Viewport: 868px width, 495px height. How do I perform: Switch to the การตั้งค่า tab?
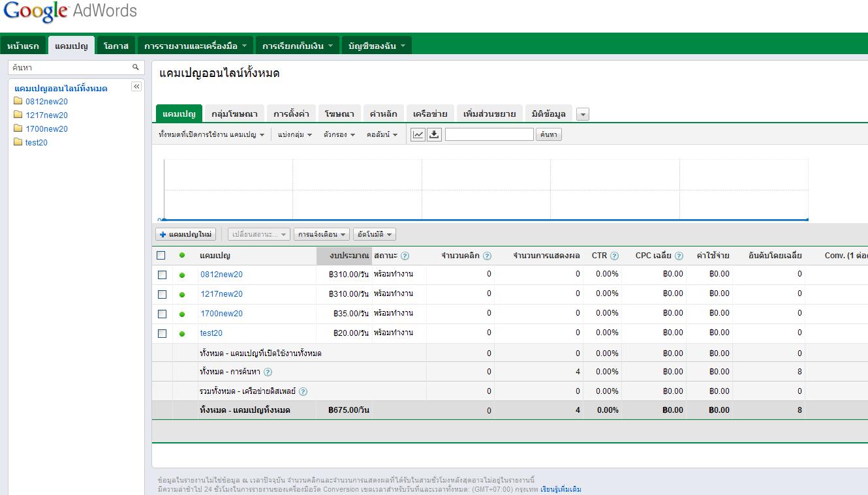coord(291,113)
